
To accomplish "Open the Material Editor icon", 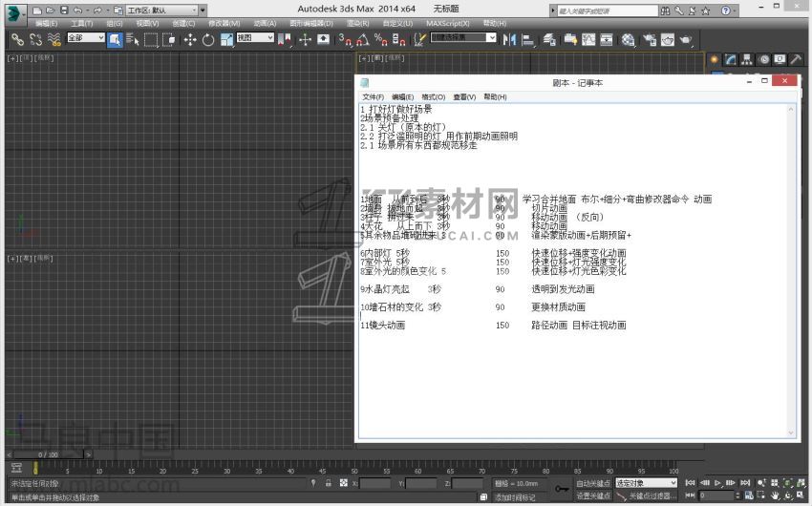I will (x=628, y=39).
